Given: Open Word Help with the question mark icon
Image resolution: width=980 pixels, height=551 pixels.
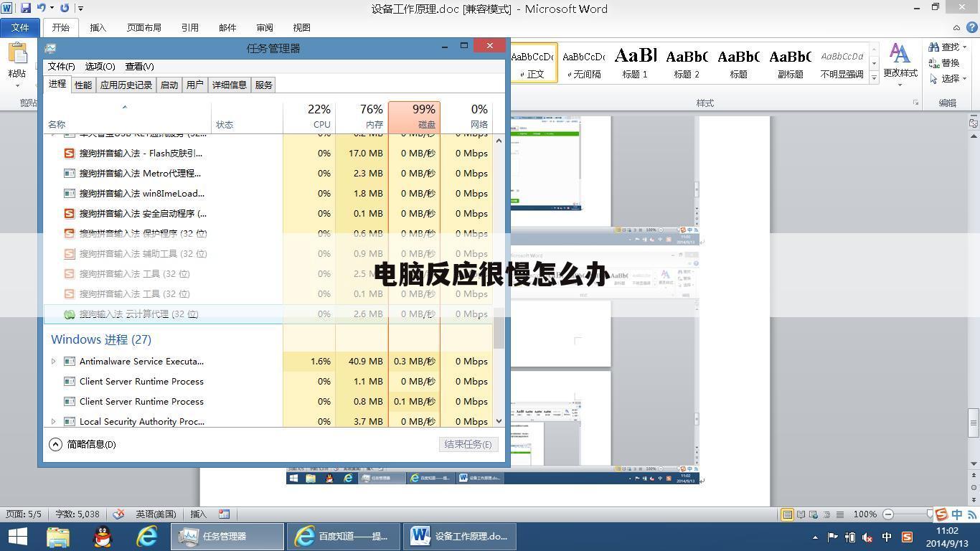Looking at the screenshot, I should pyautogui.click(x=971, y=27).
